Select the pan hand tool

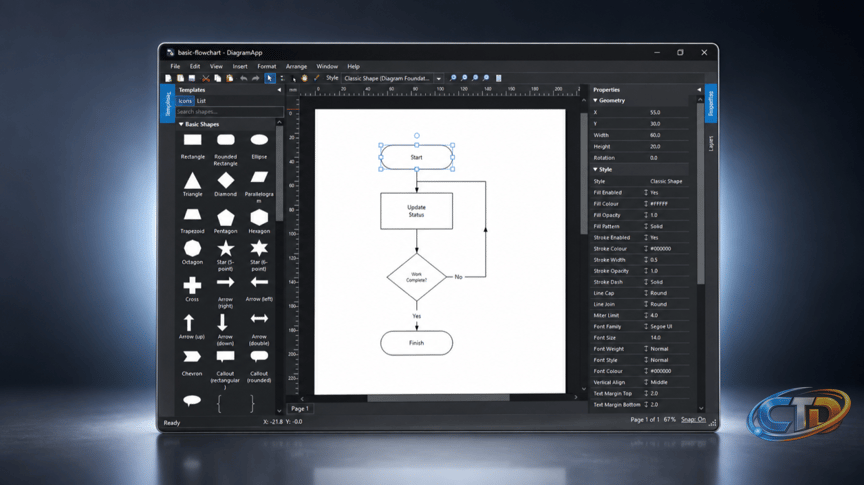pyautogui.click(x=304, y=78)
